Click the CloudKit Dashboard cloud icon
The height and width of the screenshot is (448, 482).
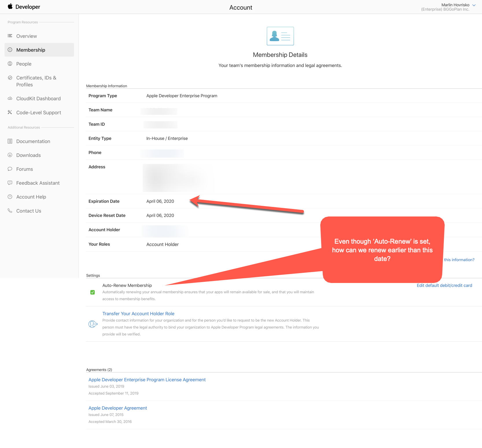10,98
